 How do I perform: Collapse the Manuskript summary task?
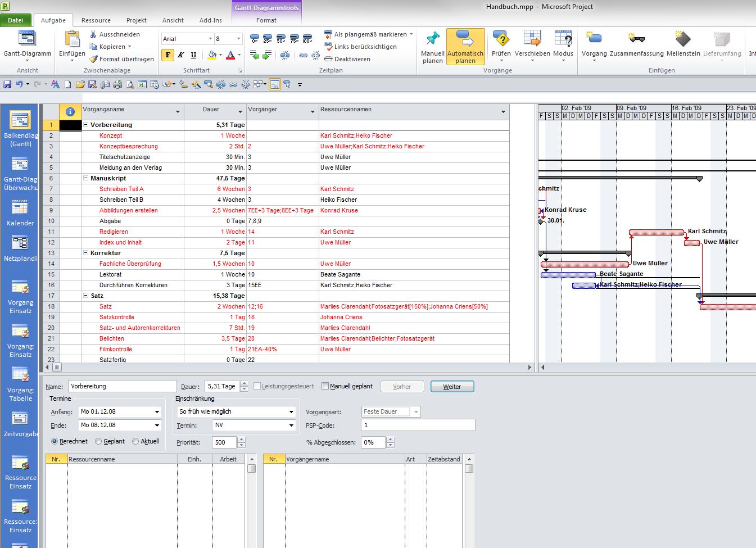86,178
